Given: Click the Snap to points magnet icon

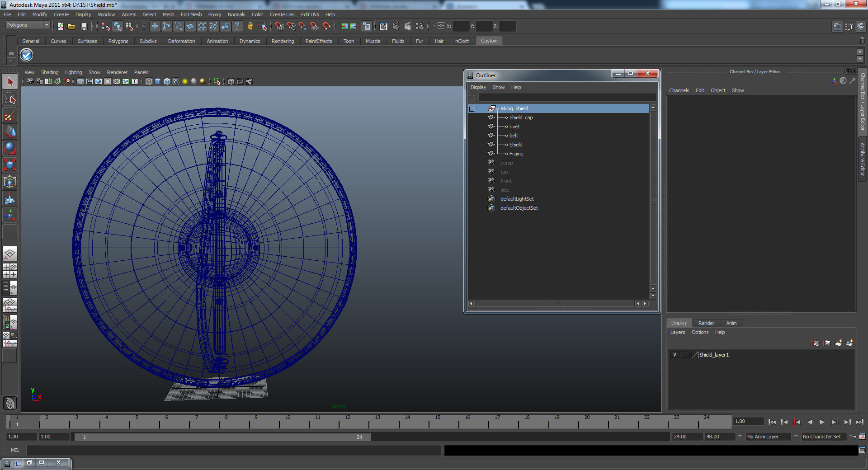Looking at the screenshot, I should click(302, 26).
